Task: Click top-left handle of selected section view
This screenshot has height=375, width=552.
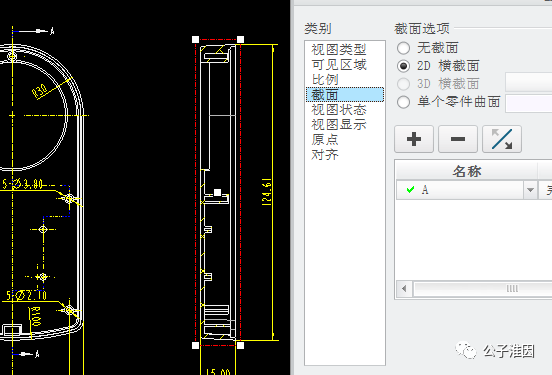Action: point(195,39)
